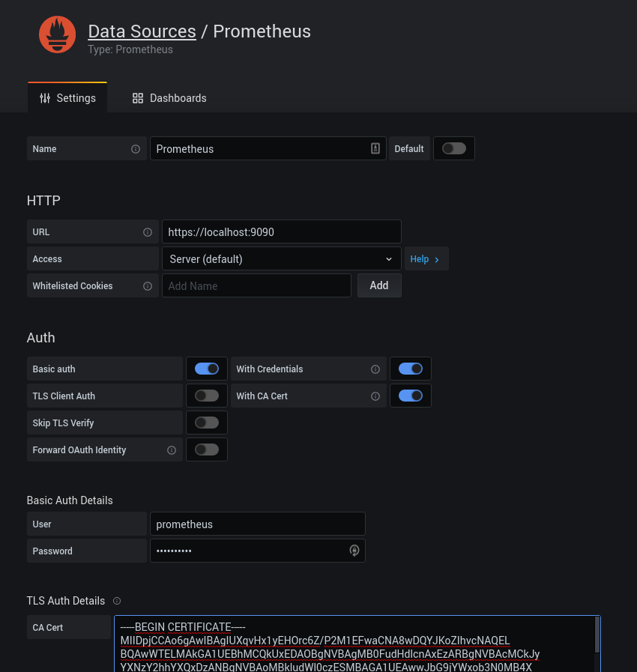
Task: Enable the Forward OAuth Identity switch
Action: (207, 449)
